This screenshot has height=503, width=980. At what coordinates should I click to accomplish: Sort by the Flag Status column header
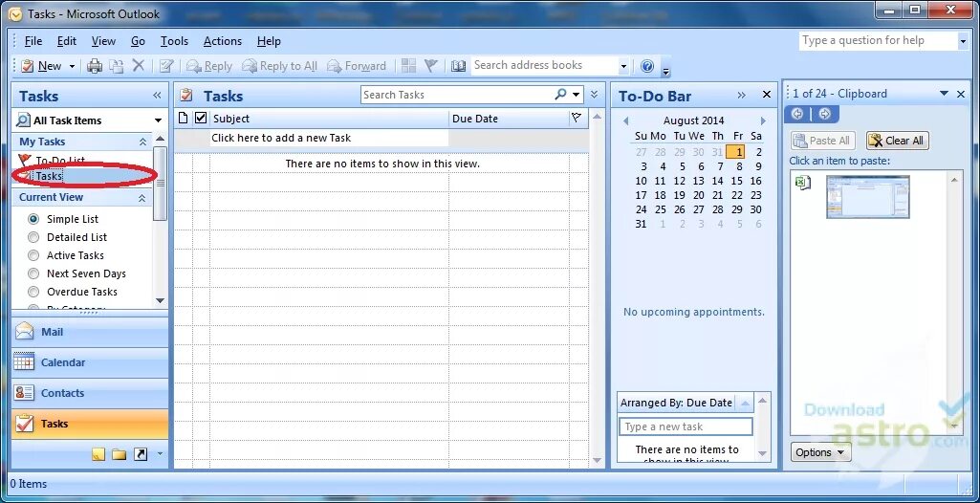click(x=577, y=118)
